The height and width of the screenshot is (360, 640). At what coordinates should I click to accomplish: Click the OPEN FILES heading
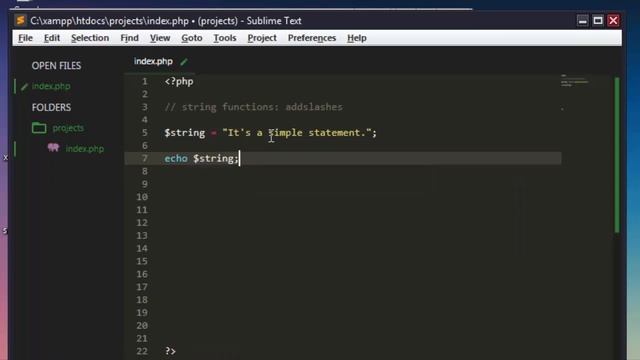(x=56, y=66)
